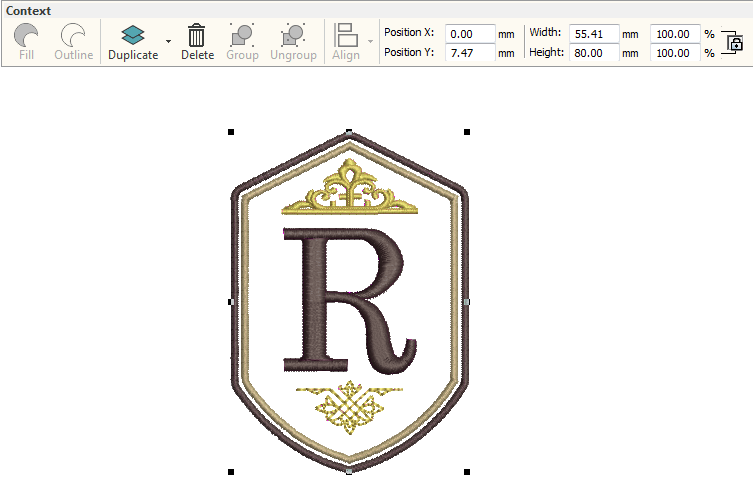Image resolution: width=753 pixels, height=478 pixels.
Task: Select the bottom-left selection handle
Action: [231, 472]
